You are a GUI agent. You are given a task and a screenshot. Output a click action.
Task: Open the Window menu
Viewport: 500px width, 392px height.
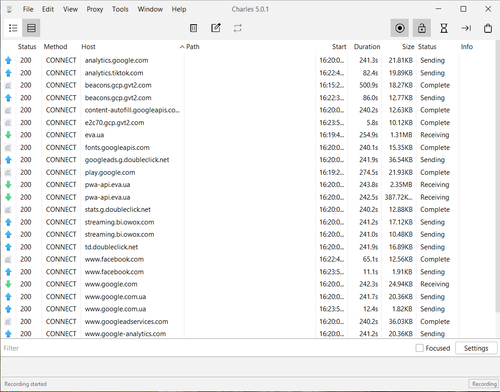coord(150,9)
